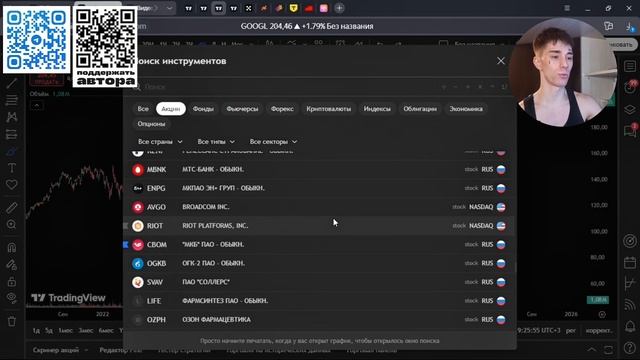Expand the 'Все секторы' sector filter
640x360 pixels.
273,142
